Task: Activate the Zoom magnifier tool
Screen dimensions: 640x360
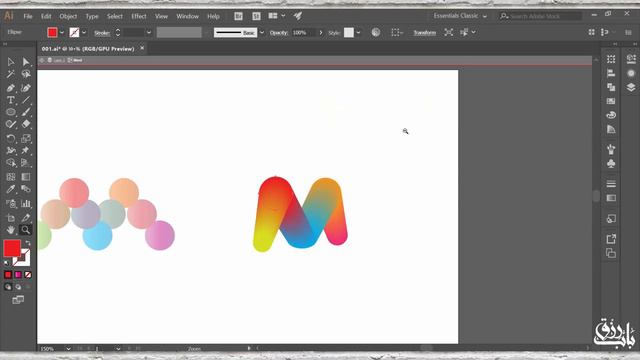Action: 26,230
